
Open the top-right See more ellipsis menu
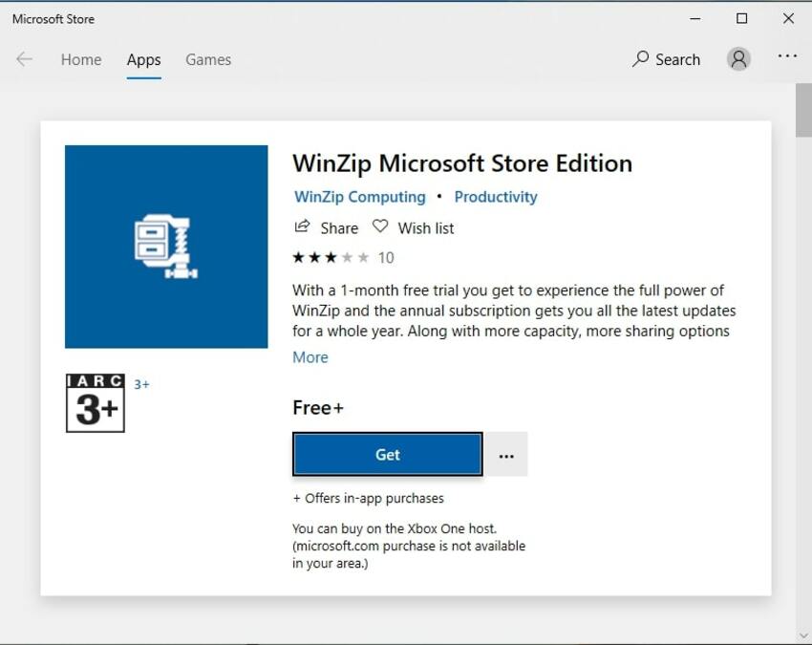tap(787, 57)
